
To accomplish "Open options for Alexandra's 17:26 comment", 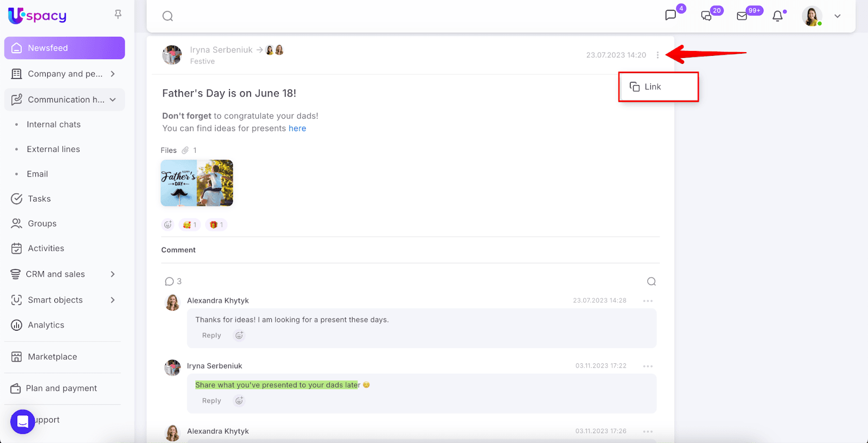I will 648,432.
